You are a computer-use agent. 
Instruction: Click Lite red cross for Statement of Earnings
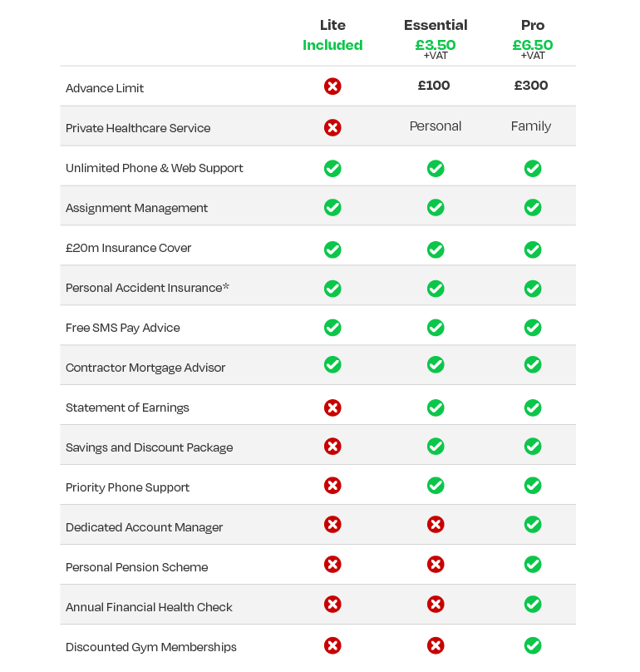332,408
